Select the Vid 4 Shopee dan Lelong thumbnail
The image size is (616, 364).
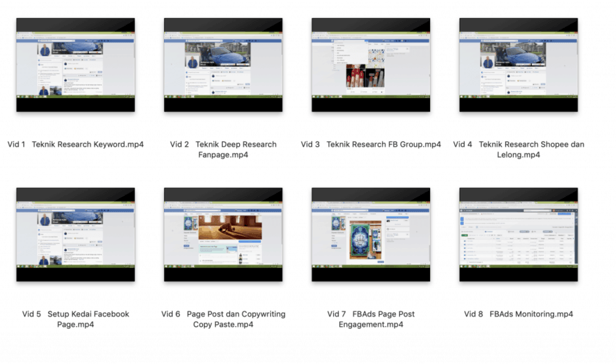(518, 65)
